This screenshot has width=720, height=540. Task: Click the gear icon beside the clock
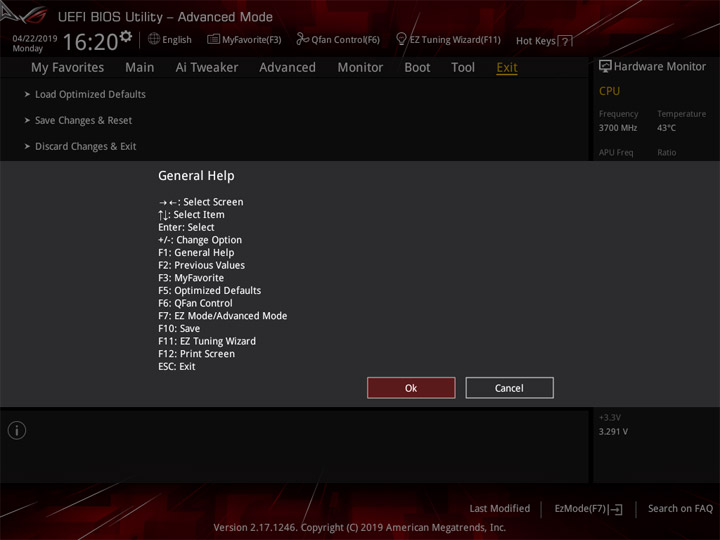[126, 36]
